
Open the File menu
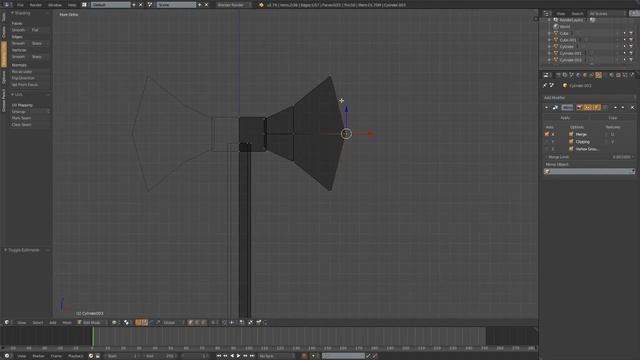tap(20, 5)
